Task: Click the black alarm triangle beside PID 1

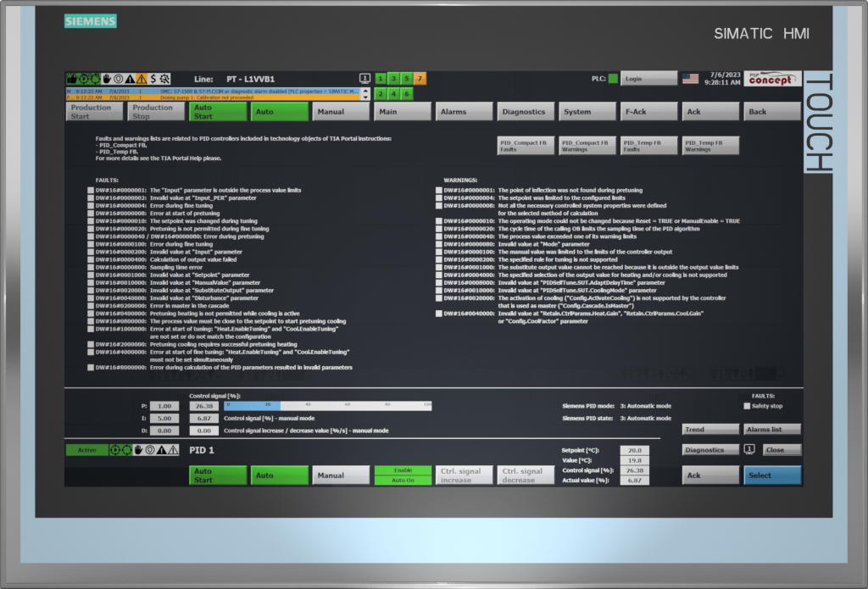Action: (161, 450)
